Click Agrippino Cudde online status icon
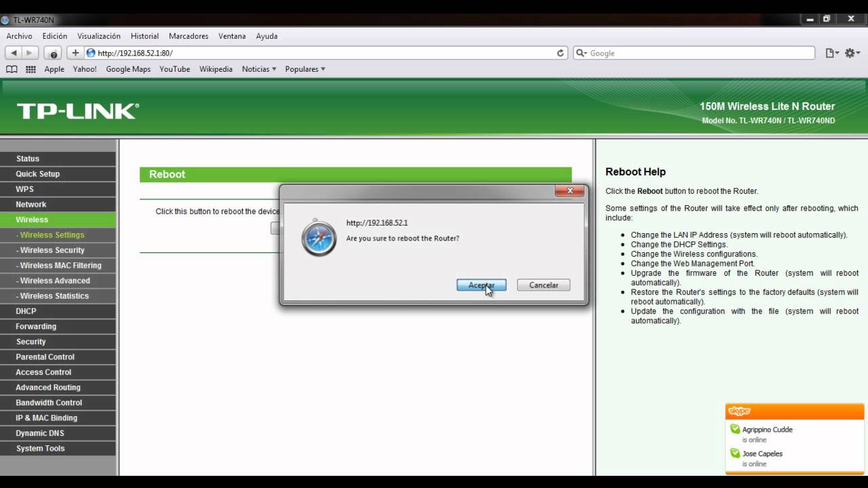 coord(734,429)
